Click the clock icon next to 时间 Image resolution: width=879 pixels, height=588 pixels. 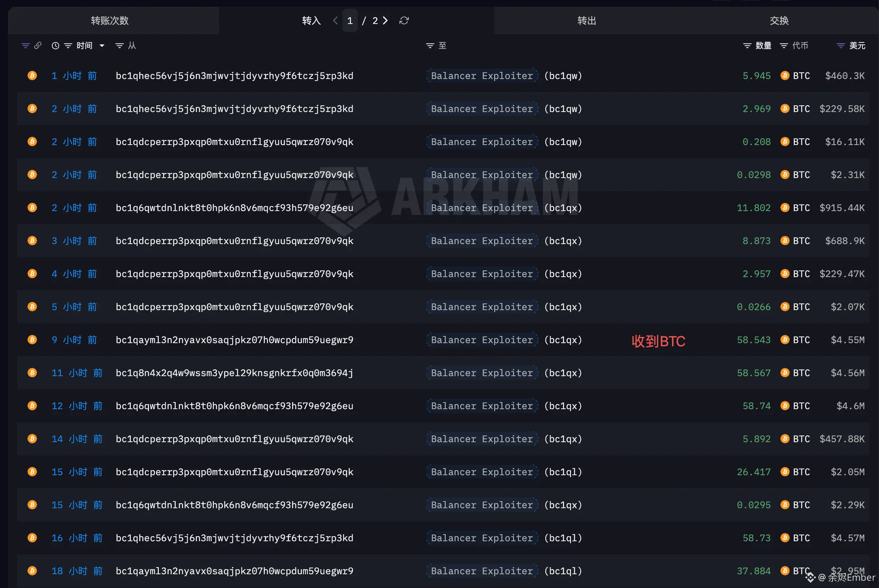(55, 46)
